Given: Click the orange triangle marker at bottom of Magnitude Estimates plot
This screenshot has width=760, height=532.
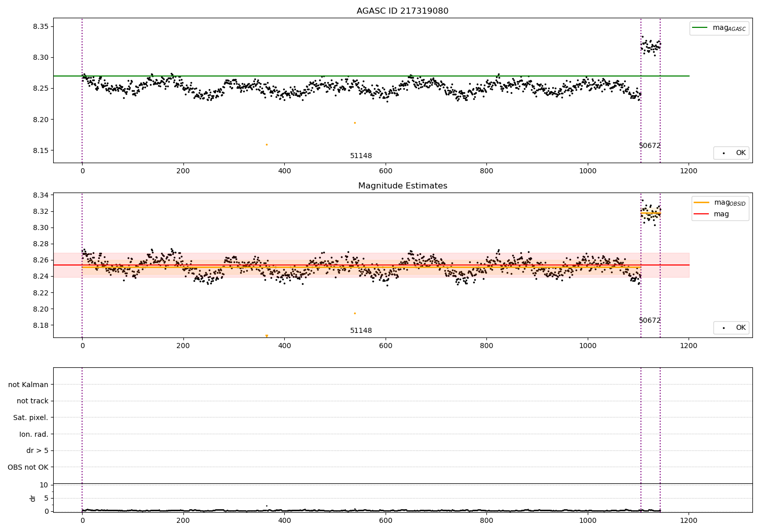Looking at the screenshot, I should 267,336.
